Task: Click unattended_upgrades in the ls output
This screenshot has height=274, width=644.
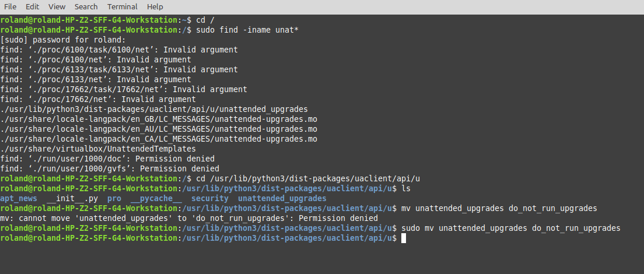Action: [282, 199]
